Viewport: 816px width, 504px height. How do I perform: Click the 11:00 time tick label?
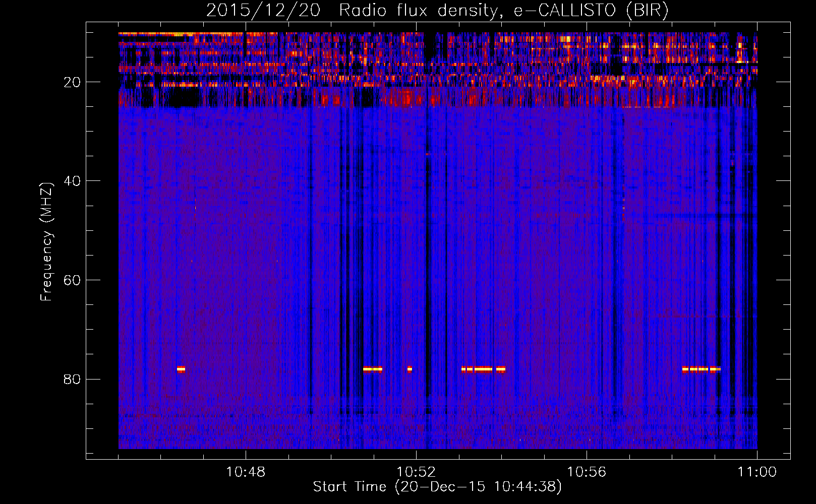click(757, 472)
